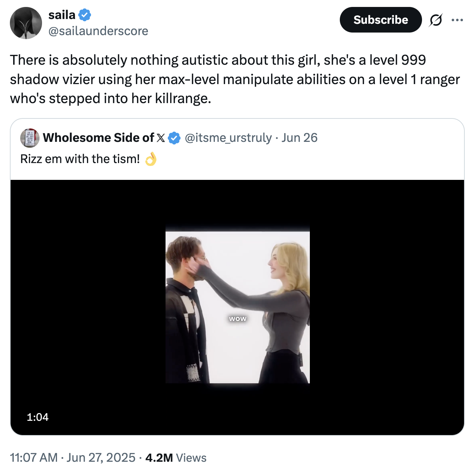The image size is (475, 476).
Task: Click the OK-hand emoji in the quoted tweet
Action: 151,159
